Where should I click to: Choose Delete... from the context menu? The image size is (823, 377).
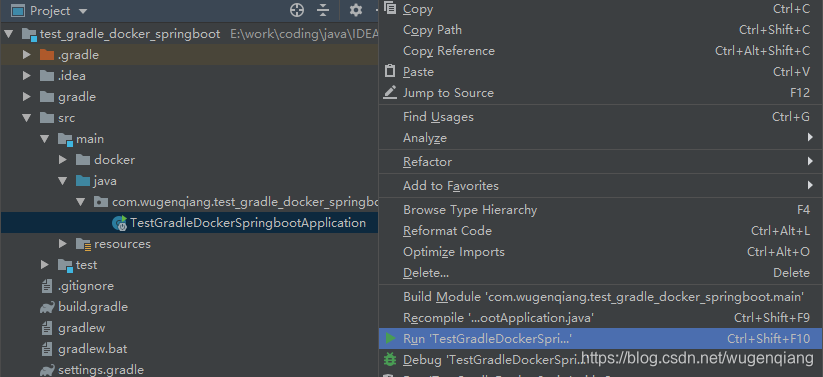click(x=600, y=273)
